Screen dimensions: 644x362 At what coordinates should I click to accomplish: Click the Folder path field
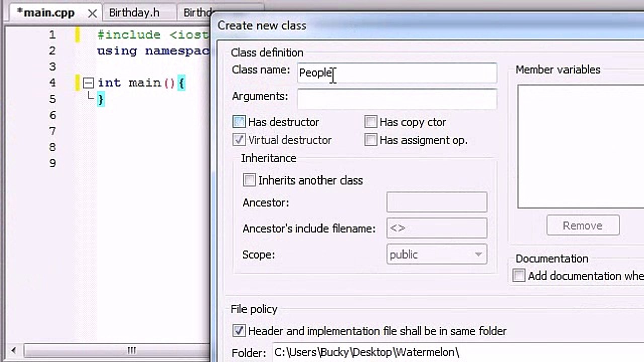pos(458,352)
